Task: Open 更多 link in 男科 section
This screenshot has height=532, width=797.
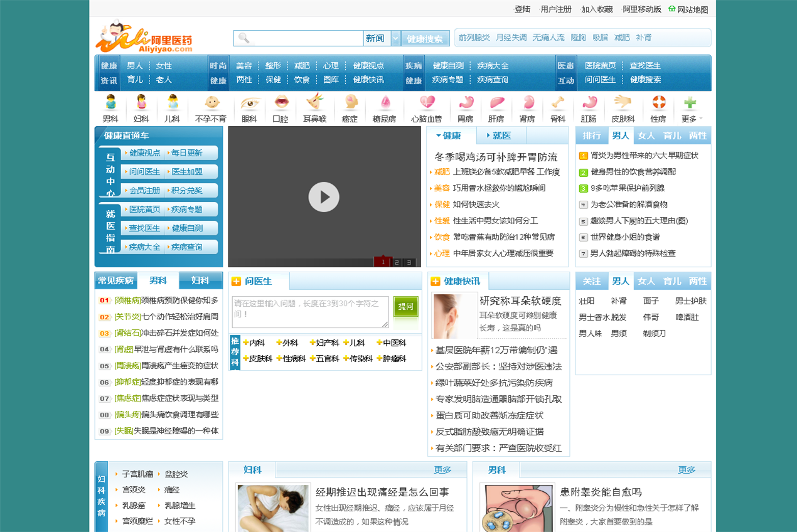Action: 687,470
